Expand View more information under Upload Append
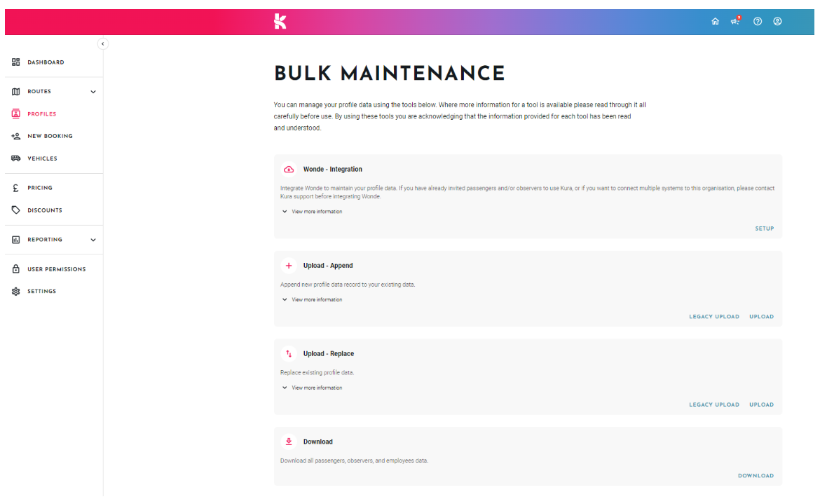This screenshot has width=820, height=504. pyautogui.click(x=312, y=299)
